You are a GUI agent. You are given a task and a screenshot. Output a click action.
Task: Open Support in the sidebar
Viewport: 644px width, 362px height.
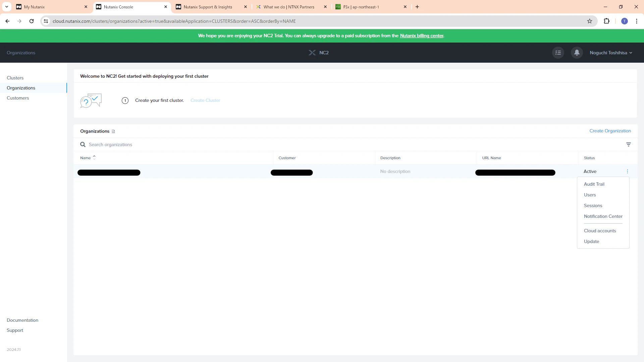(x=15, y=330)
